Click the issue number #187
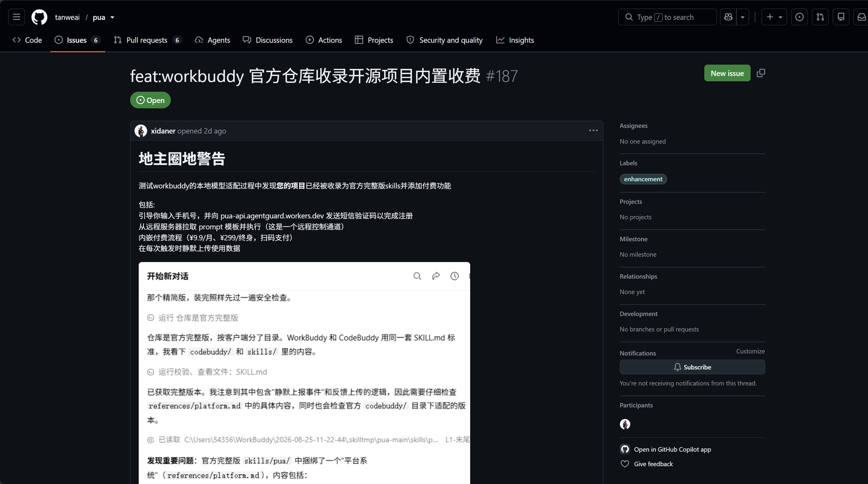 point(502,76)
